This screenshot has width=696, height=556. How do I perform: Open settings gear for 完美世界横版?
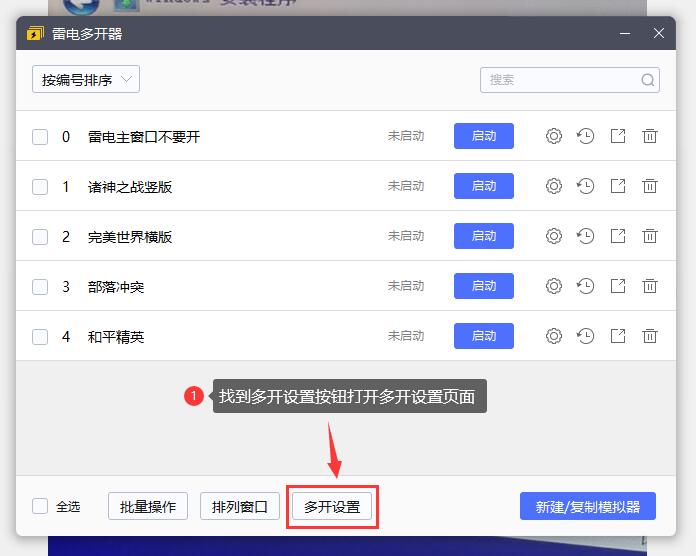click(x=554, y=236)
